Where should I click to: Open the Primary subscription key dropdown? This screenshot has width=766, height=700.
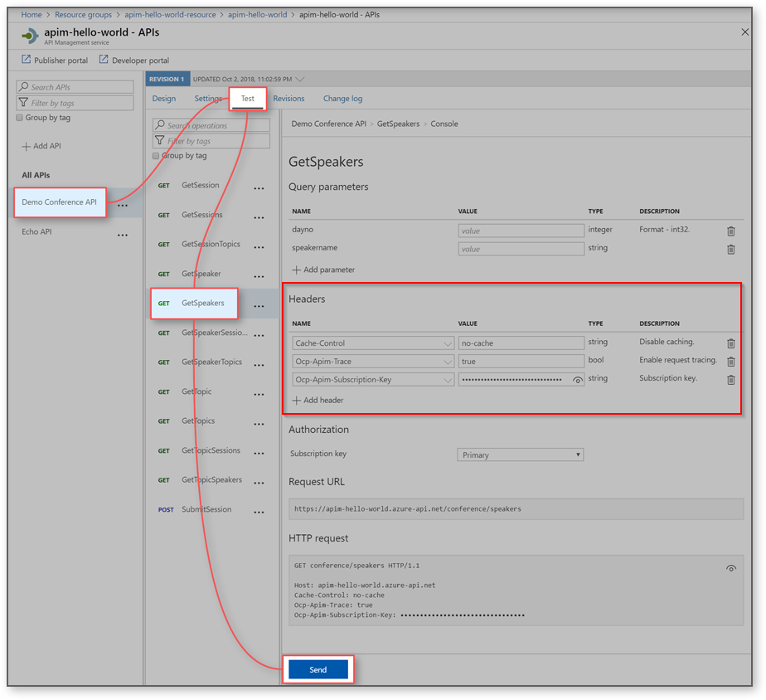pos(520,455)
